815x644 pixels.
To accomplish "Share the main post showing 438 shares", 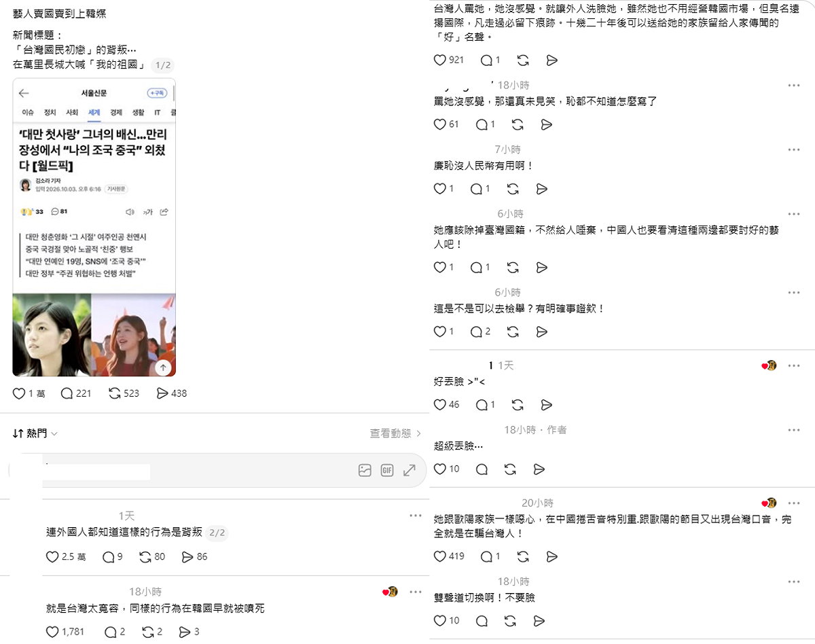I will [162, 393].
